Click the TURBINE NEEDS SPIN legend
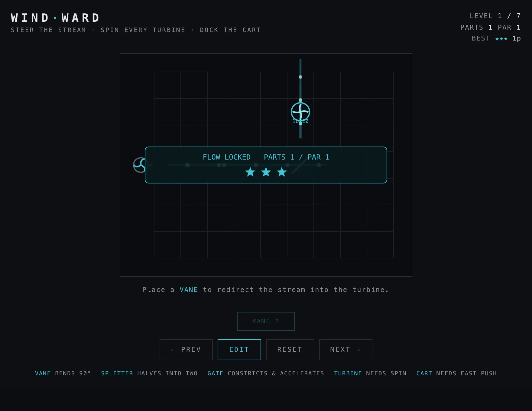This screenshot has width=532, height=411. 370,374
